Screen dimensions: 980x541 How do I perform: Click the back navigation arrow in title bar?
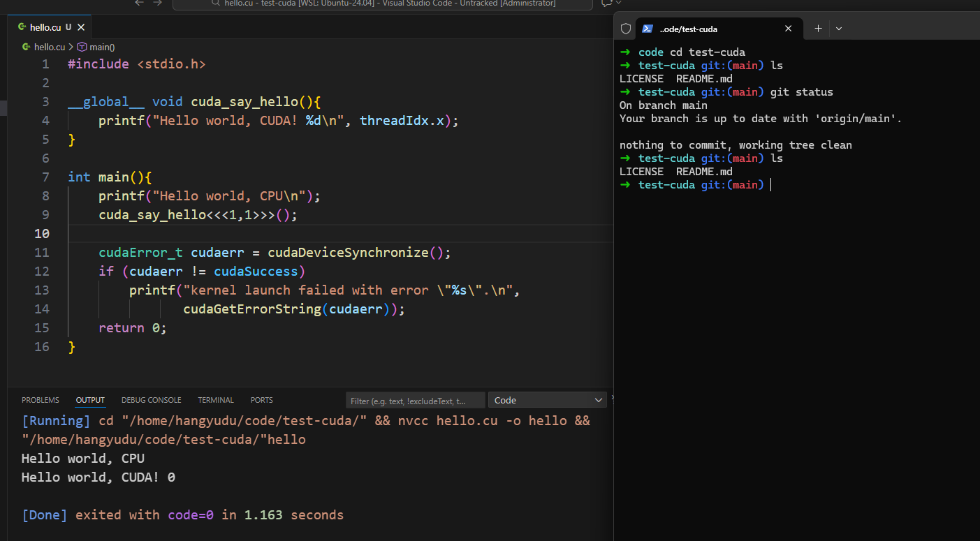139,3
